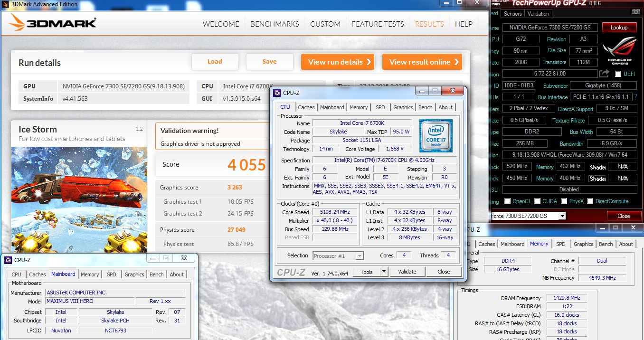
Task: Select Graphics tab in Memory CPU-Z window
Action: click(584, 244)
